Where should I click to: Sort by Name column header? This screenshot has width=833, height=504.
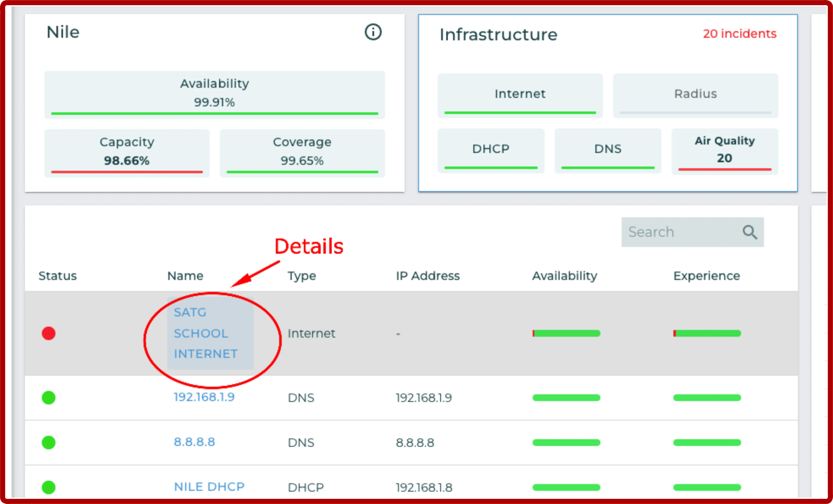pyautogui.click(x=185, y=276)
